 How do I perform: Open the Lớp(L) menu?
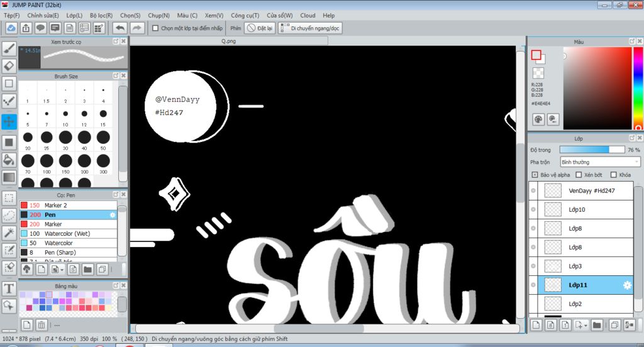(x=74, y=15)
